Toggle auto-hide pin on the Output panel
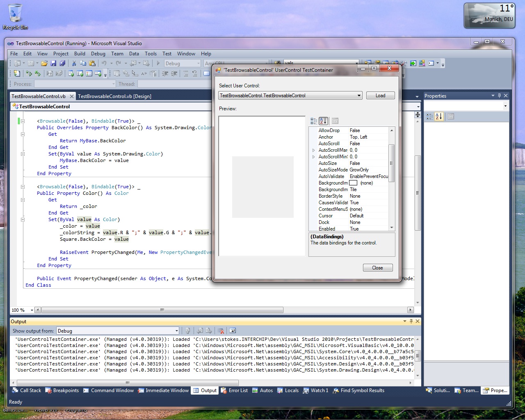 pyautogui.click(x=411, y=321)
